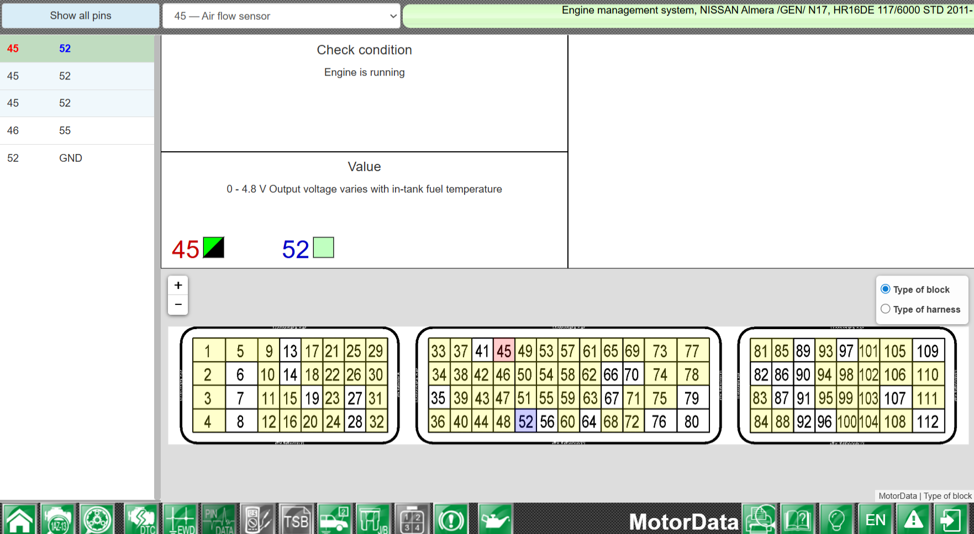Image resolution: width=974 pixels, height=534 pixels.
Task: Click the print preview printer icon
Action: [760, 519]
